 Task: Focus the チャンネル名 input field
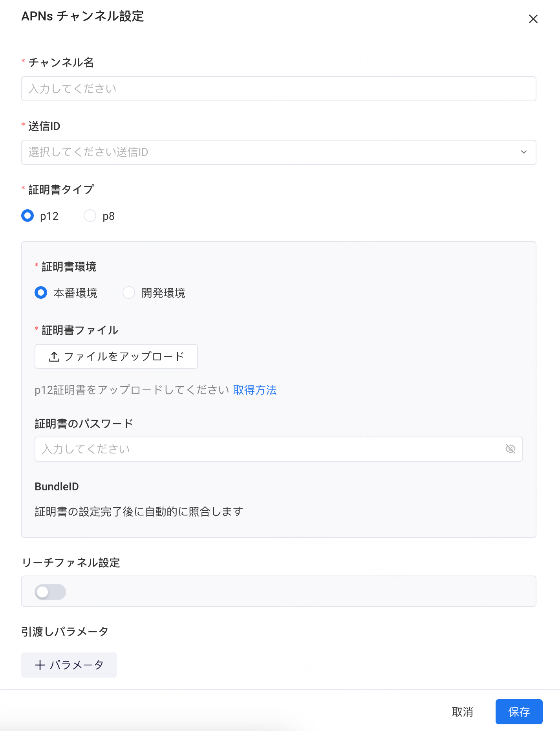[x=278, y=89]
